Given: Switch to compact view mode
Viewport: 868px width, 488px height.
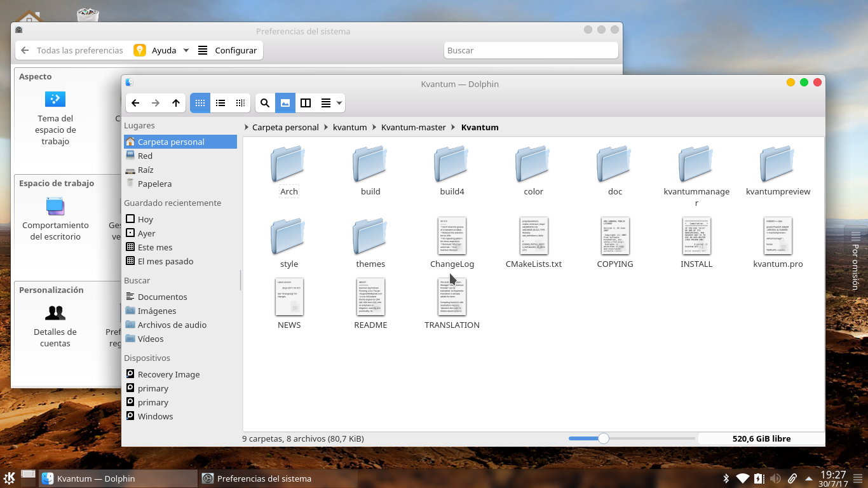Looking at the screenshot, I should click(x=220, y=103).
